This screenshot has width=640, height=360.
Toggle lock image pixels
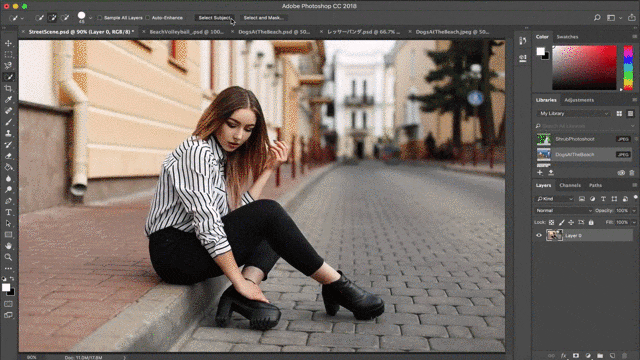pyautogui.click(x=561, y=222)
